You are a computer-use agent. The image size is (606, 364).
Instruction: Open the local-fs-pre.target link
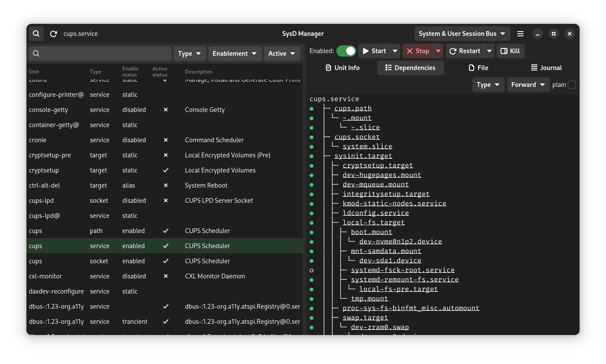click(399, 289)
